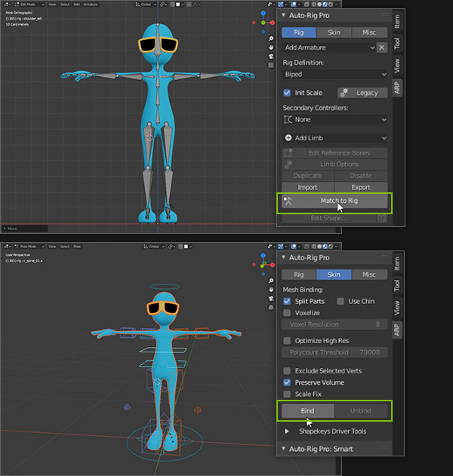Toggle camera view icon in bottom viewport
Viewport: 453px width, 476px height.
click(x=271, y=299)
